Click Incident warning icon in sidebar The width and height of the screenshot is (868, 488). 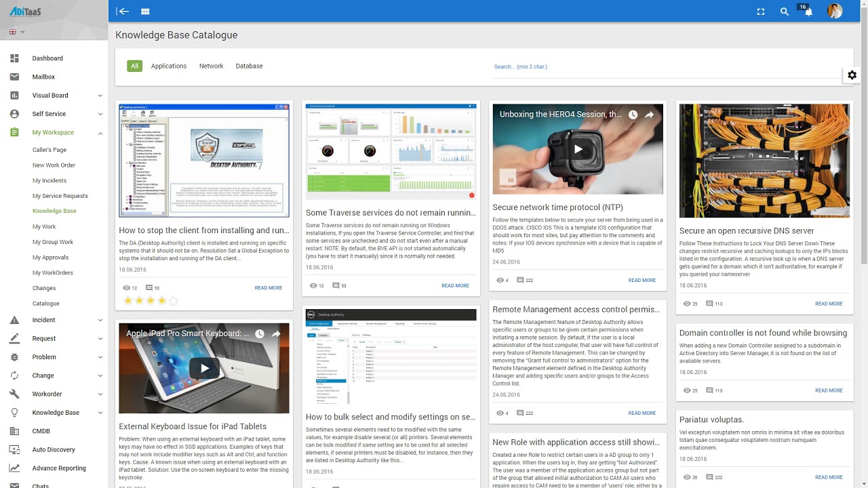click(x=14, y=320)
